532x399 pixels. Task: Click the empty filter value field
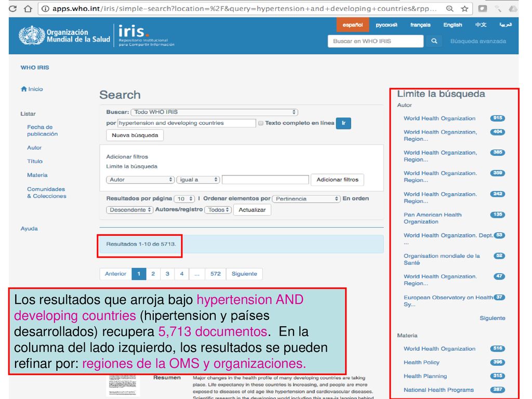click(x=265, y=179)
